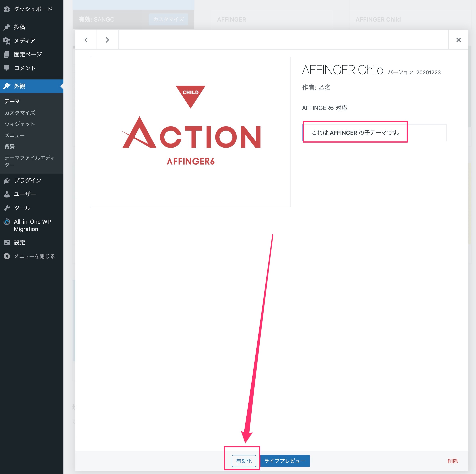Click the comment bubble icon
Image resolution: width=476 pixels, height=474 pixels.
click(x=7, y=68)
